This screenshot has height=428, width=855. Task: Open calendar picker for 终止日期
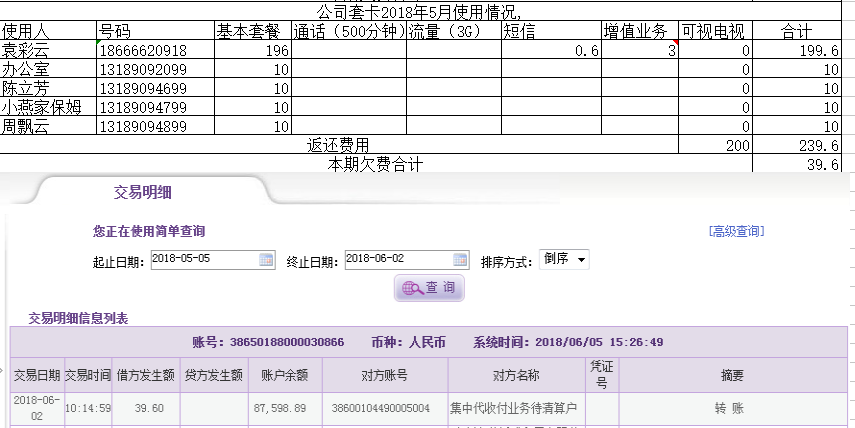[460, 260]
